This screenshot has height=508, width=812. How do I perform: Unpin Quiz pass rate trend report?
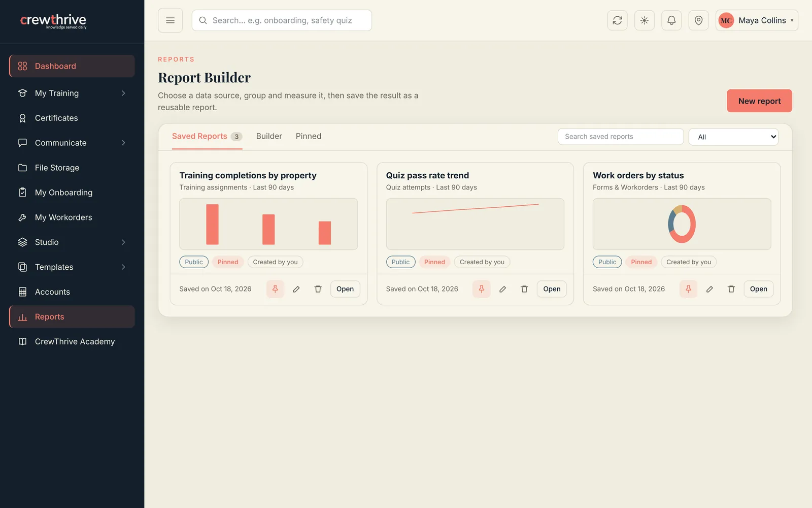pyautogui.click(x=482, y=289)
